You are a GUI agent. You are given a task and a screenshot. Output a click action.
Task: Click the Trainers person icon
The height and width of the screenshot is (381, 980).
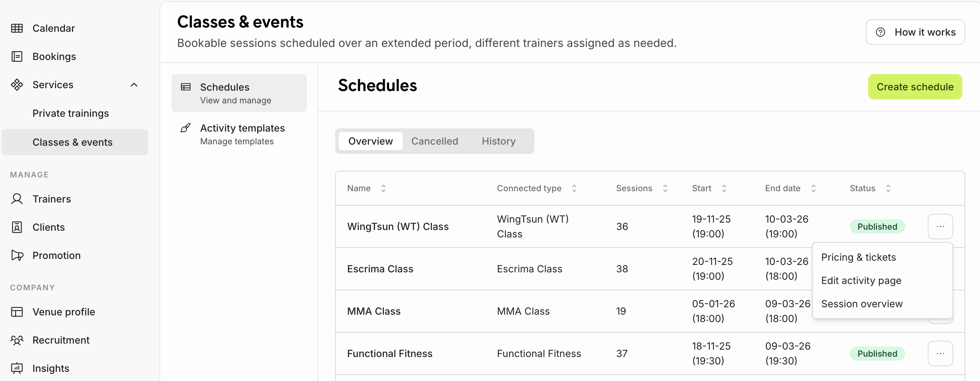[x=17, y=199]
